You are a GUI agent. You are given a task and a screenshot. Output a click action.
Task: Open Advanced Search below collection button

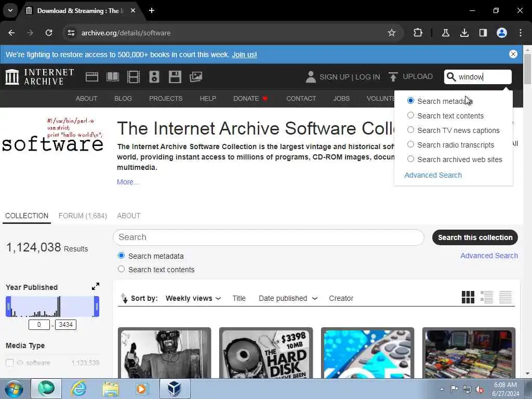(x=489, y=256)
